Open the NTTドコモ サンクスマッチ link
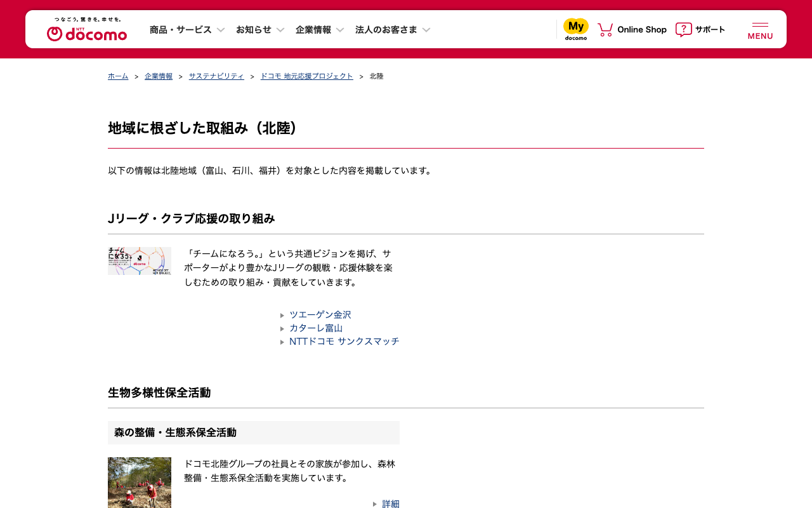This screenshot has width=812, height=508. (x=344, y=342)
